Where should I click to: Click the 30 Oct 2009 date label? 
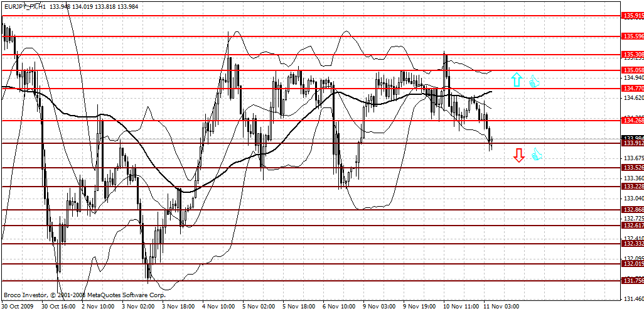[x=18, y=307]
